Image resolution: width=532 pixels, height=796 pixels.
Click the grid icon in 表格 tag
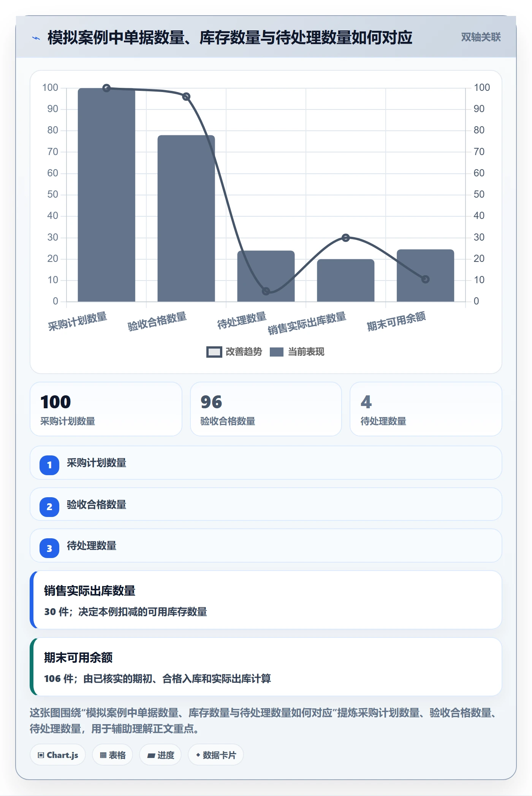pyautogui.click(x=103, y=755)
